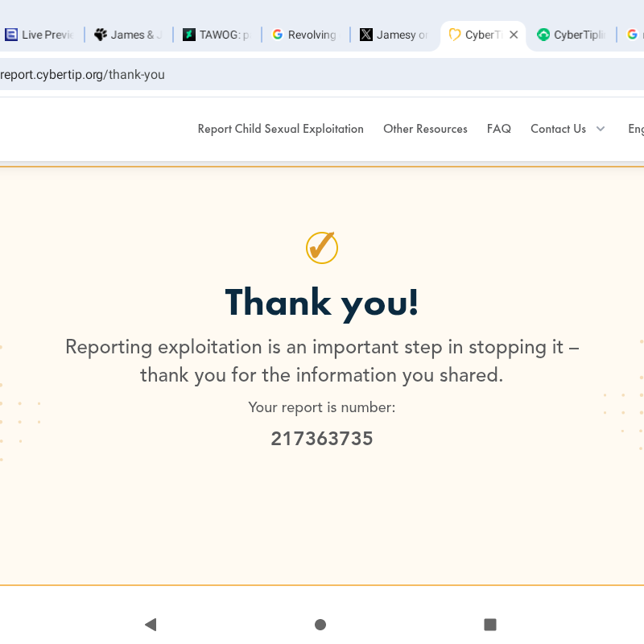
Task: Open the language selector menu
Action: 636,129
